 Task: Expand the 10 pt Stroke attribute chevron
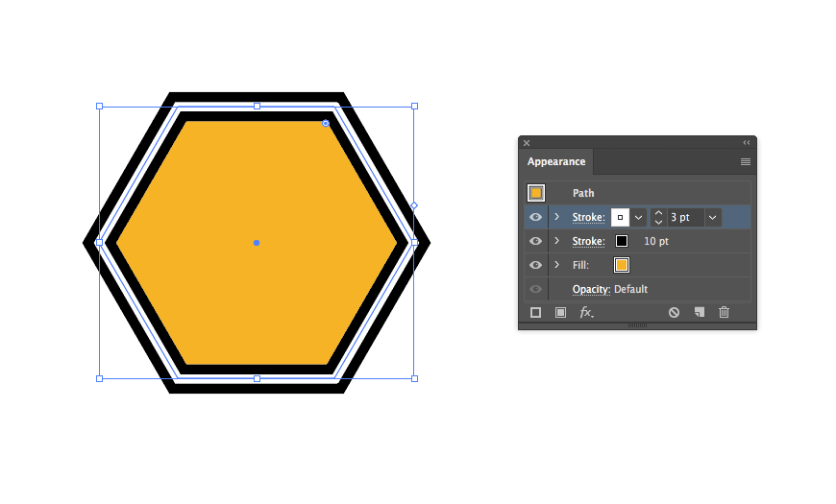[x=557, y=241]
